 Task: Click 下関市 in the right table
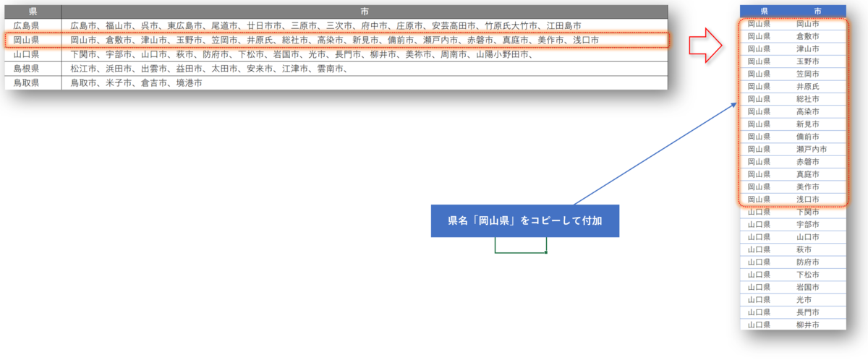[x=807, y=212]
